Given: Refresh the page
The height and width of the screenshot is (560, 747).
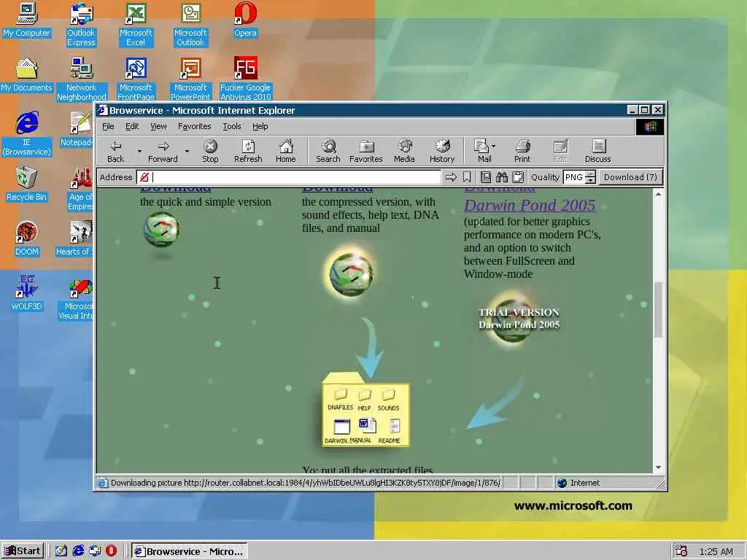Looking at the screenshot, I should [248, 151].
